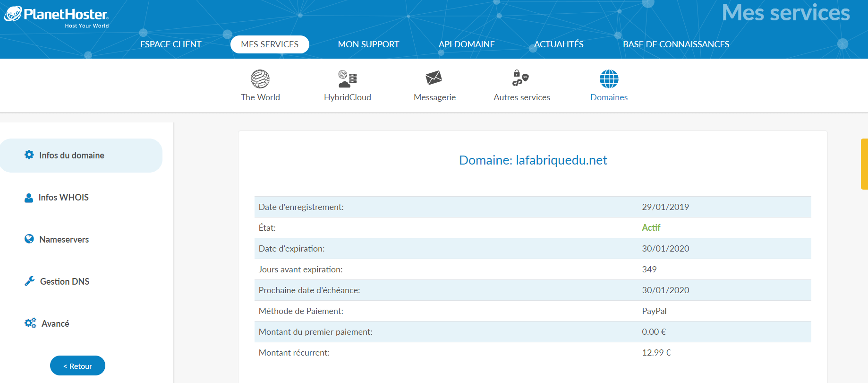Viewport: 868px width, 383px height.
Task: Open the Messagerie envelope icon
Action: point(434,78)
